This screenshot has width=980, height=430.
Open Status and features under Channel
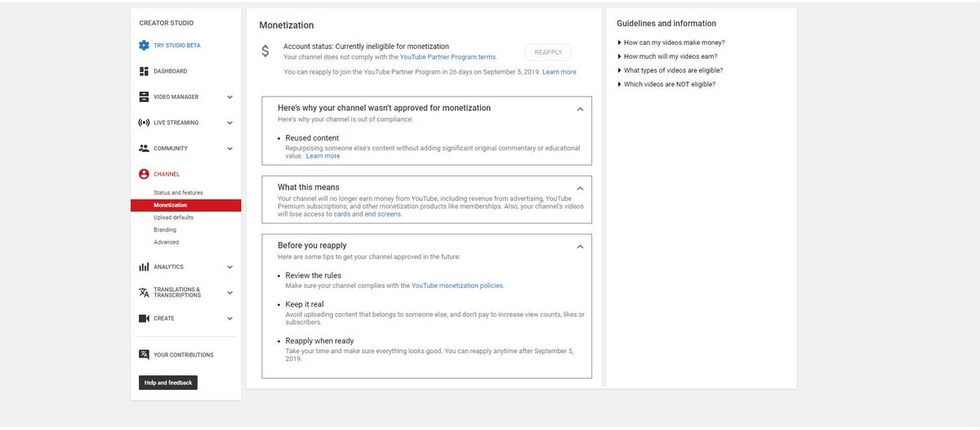coord(178,193)
